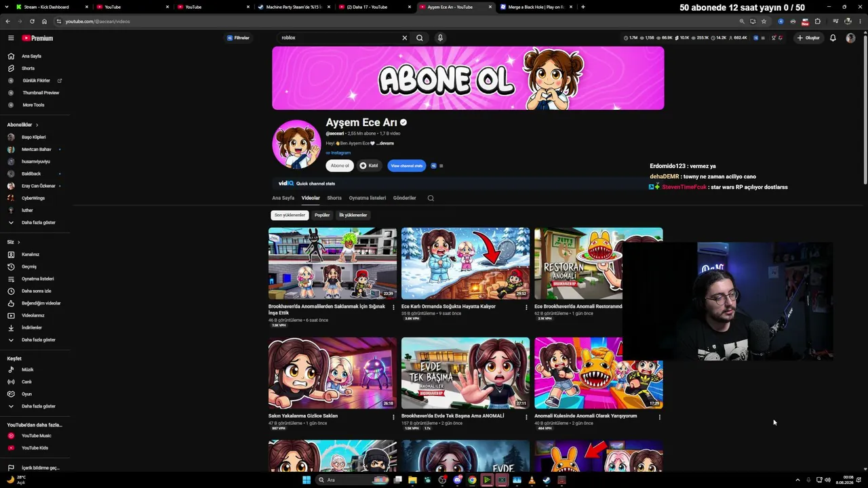Search within the channel's videos
The height and width of the screenshot is (488, 868).
431,198
